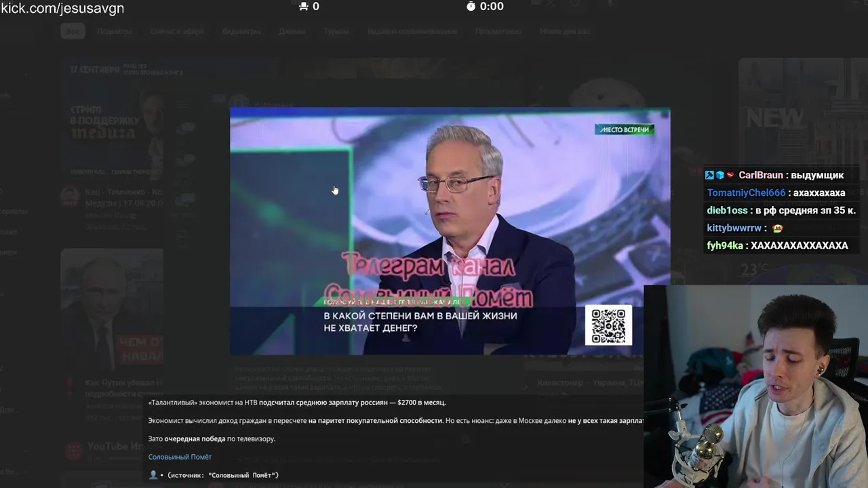Open the 'Кац - Тимченко' video title
The image size is (868, 488).
tap(123, 197)
